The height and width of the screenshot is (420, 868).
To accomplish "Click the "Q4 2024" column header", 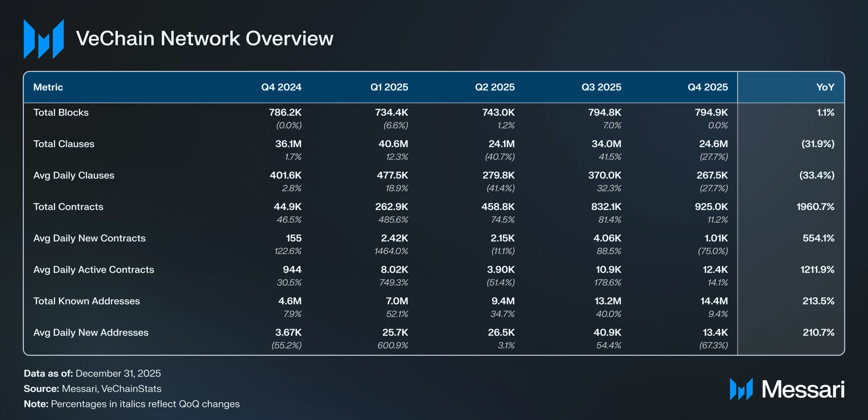I will 281,87.
